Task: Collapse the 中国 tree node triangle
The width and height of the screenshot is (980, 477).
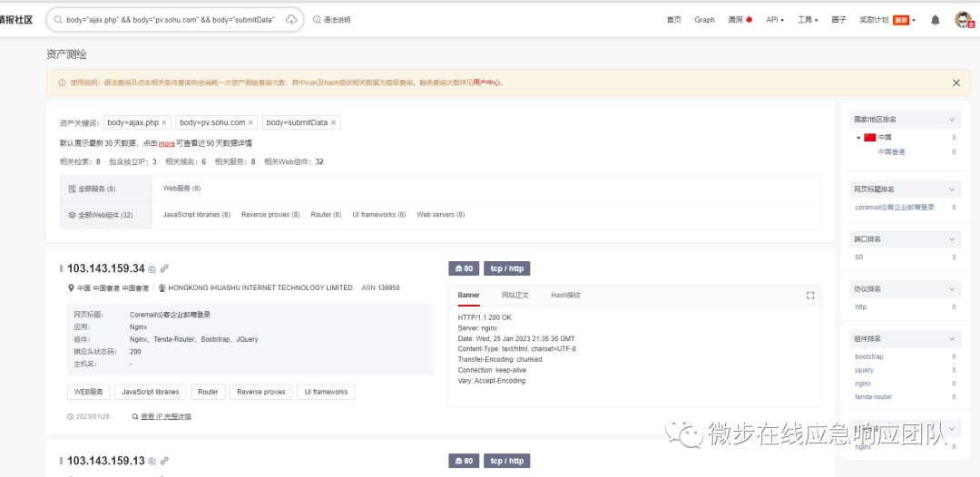Action: pos(858,137)
